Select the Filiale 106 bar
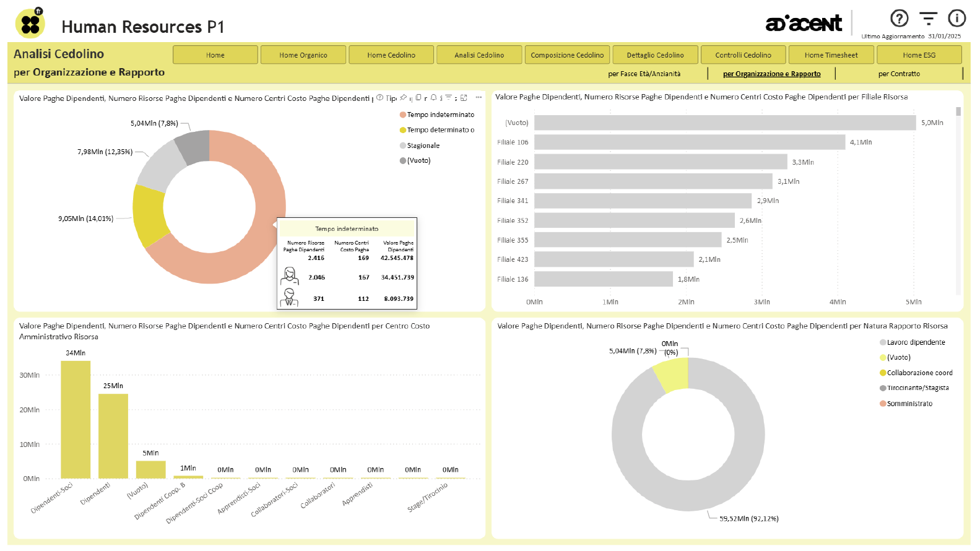 (689, 142)
